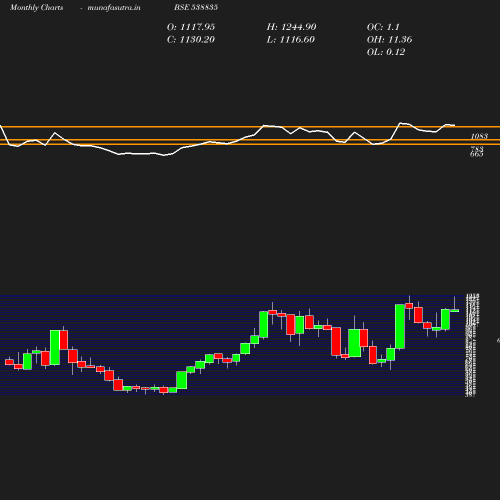Click the low value "L: 1116.60"
The width and height of the screenshot is (500, 500).
[x=291, y=40]
